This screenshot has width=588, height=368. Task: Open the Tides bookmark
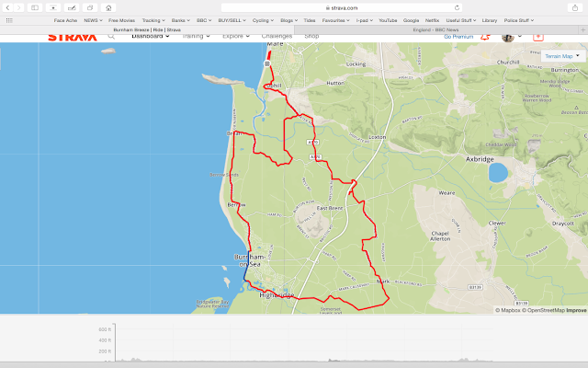(x=310, y=20)
